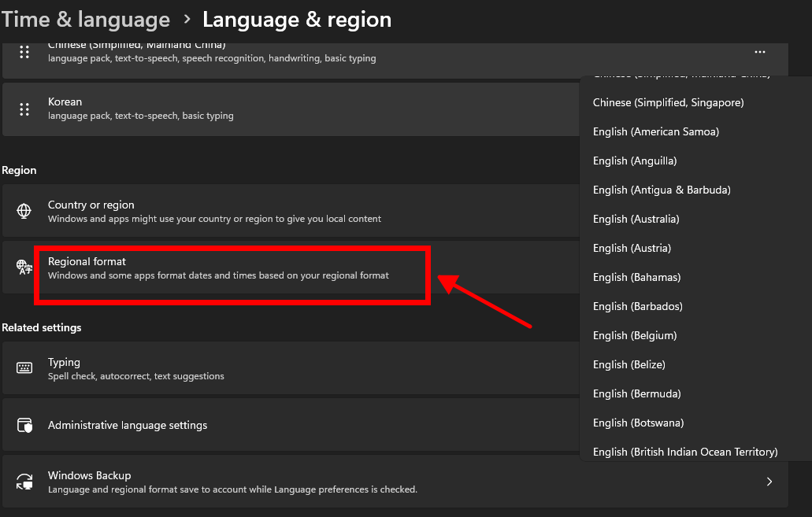Go back to Time & language breadcrumb

pyautogui.click(x=85, y=20)
